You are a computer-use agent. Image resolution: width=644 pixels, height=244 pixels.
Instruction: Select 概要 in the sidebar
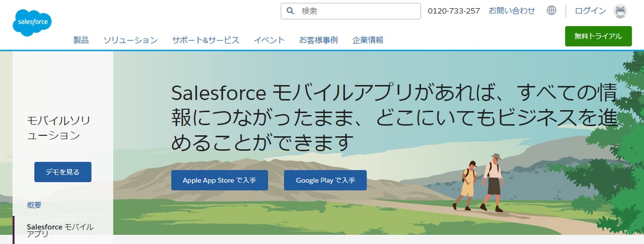[x=34, y=205]
